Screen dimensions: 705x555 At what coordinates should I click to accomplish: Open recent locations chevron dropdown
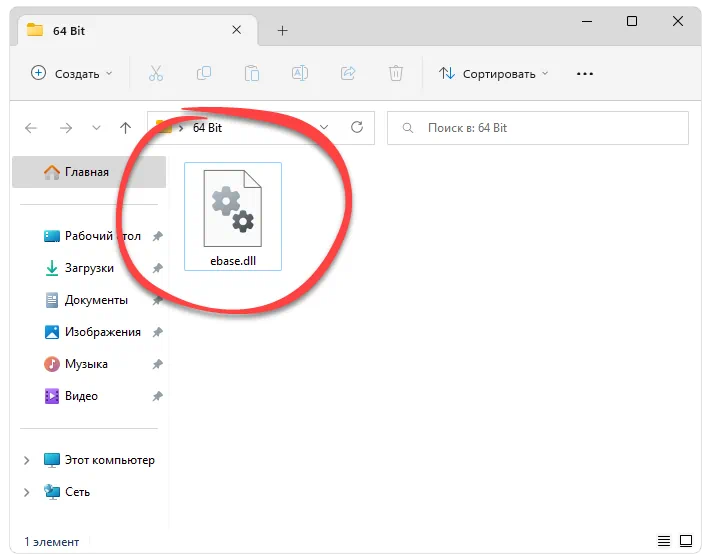coord(96,128)
